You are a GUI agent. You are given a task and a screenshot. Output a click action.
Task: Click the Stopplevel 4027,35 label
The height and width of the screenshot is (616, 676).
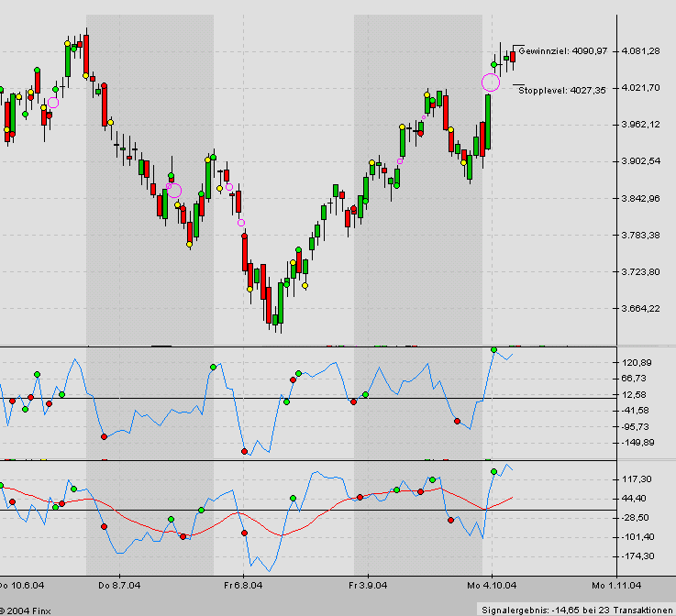[561, 90]
